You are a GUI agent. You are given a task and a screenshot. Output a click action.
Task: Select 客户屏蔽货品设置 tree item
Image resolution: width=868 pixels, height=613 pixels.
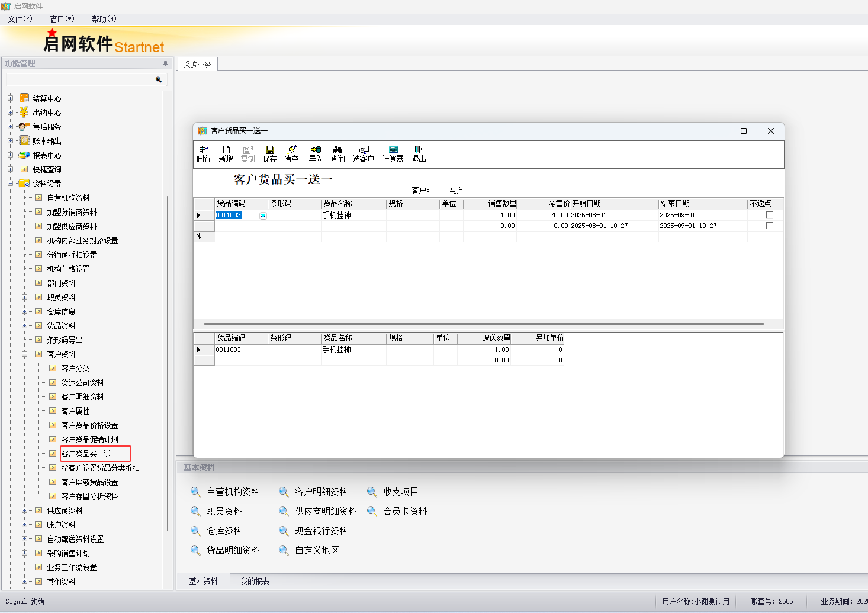click(89, 482)
